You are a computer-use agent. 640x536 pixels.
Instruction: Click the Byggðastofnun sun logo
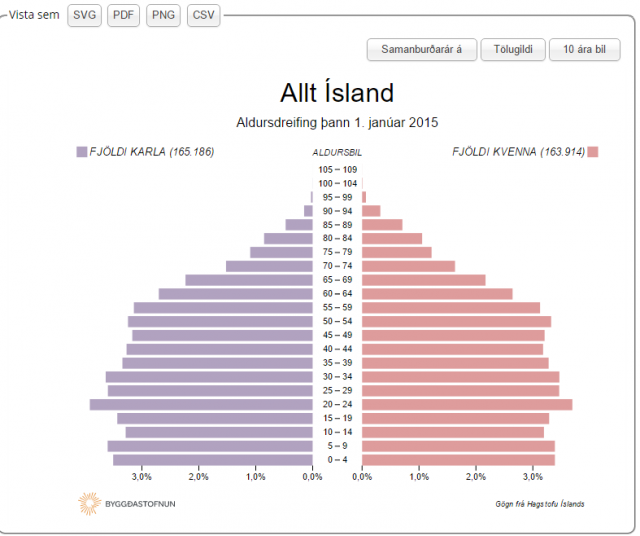coord(89,504)
